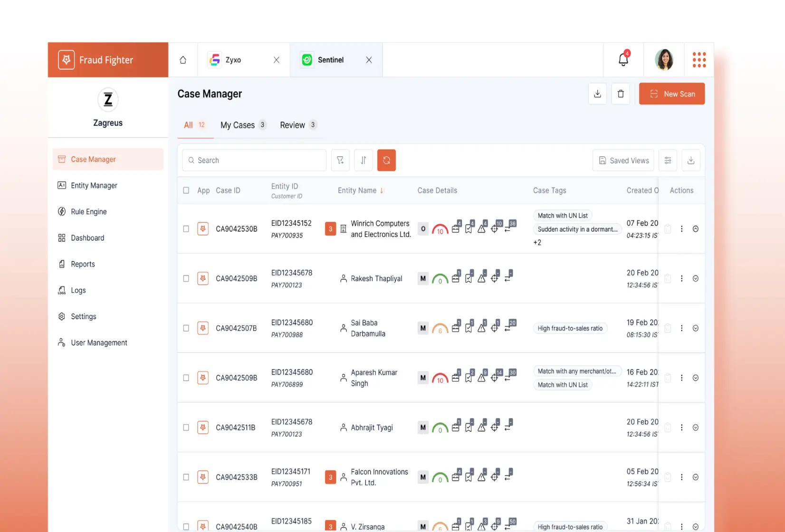This screenshot has width=785, height=532.
Task: Select the All cases tab
Action: click(195, 125)
